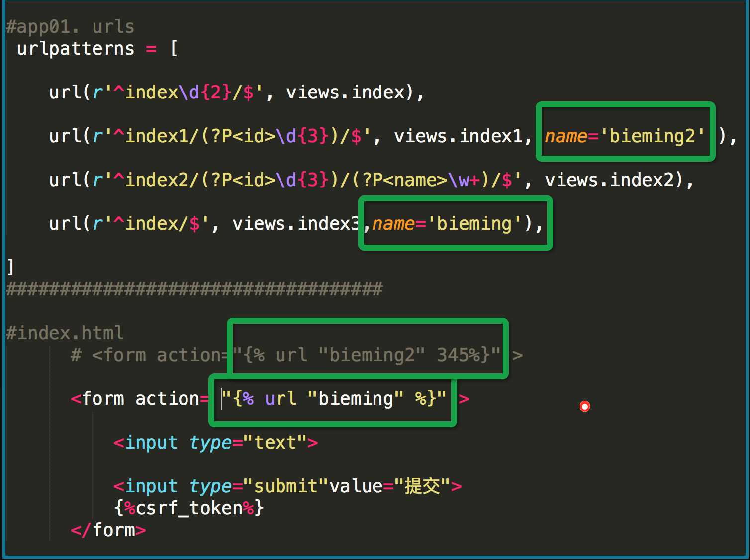
Task: Click name='bieming2' keyword argument
Action: click(625, 136)
